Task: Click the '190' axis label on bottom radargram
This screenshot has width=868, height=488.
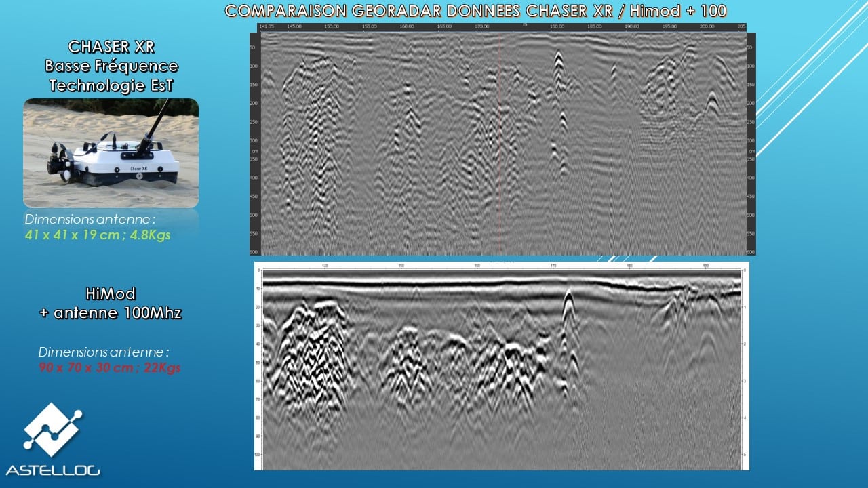Action: click(706, 265)
